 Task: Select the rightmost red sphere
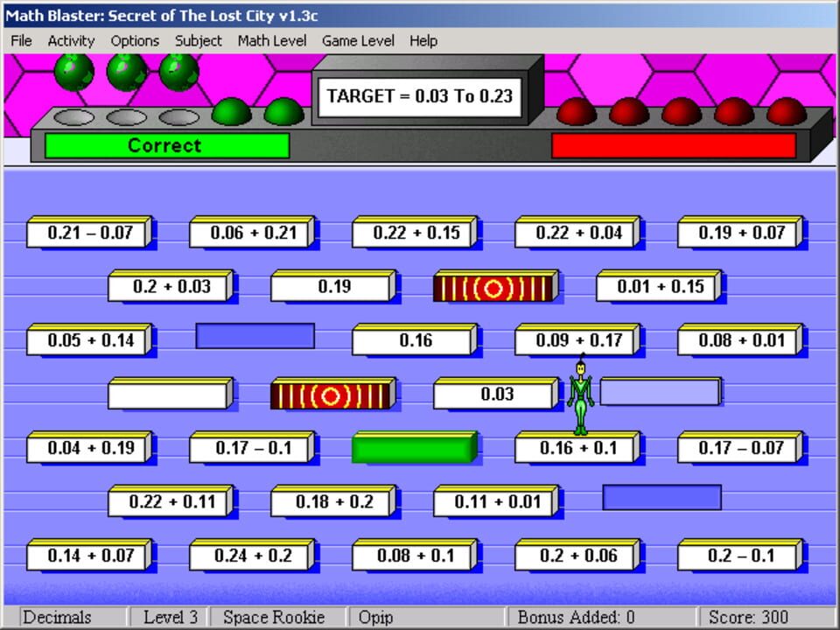click(786, 114)
